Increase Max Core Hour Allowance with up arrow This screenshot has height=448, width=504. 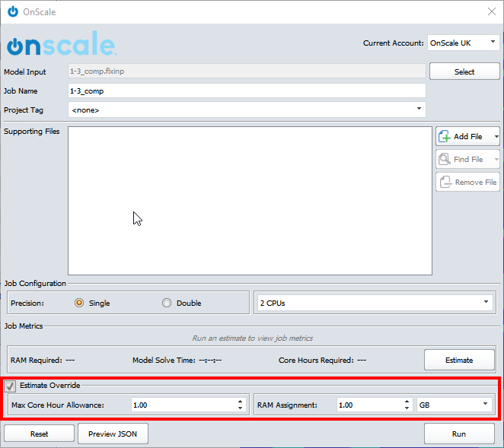(240, 402)
